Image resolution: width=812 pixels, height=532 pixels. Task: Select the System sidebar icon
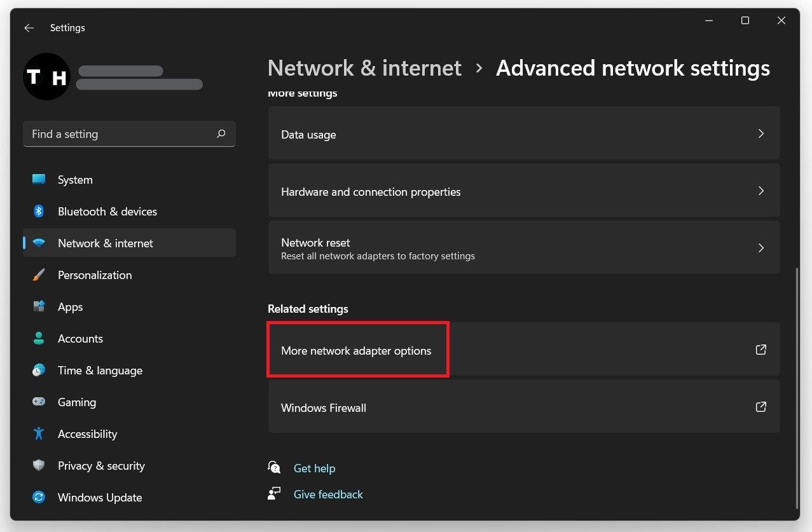coord(39,179)
